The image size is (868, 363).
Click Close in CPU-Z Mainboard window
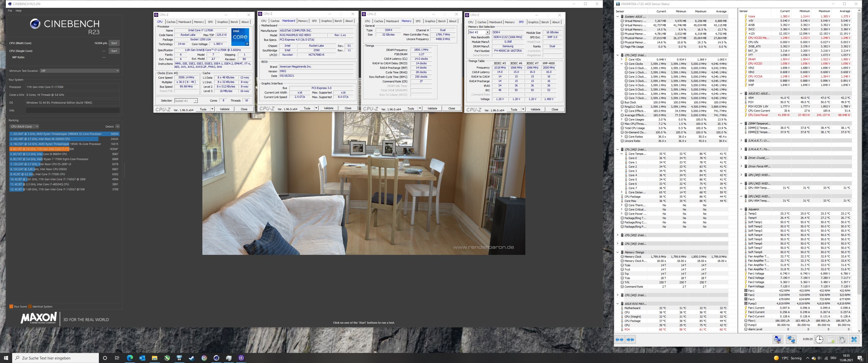[348, 108]
